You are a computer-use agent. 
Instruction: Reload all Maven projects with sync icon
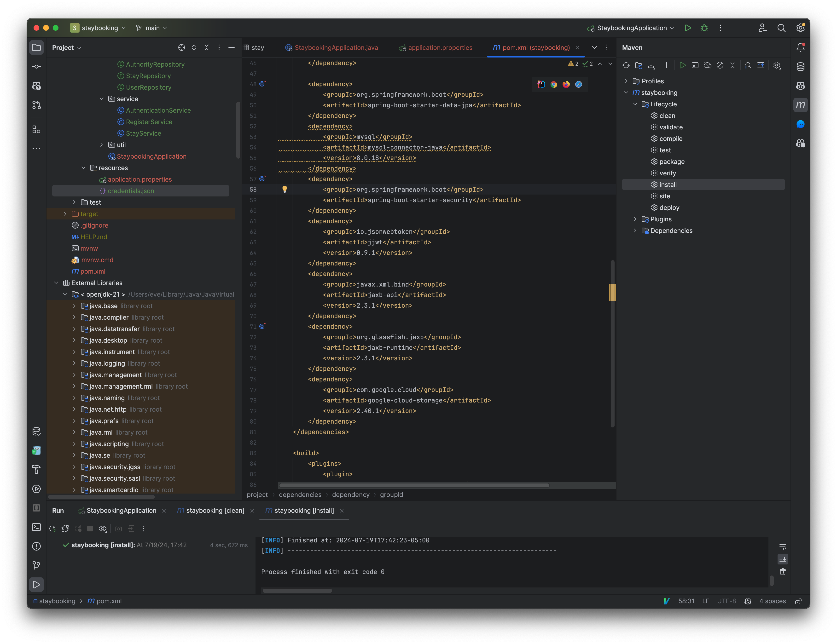tap(626, 65)
